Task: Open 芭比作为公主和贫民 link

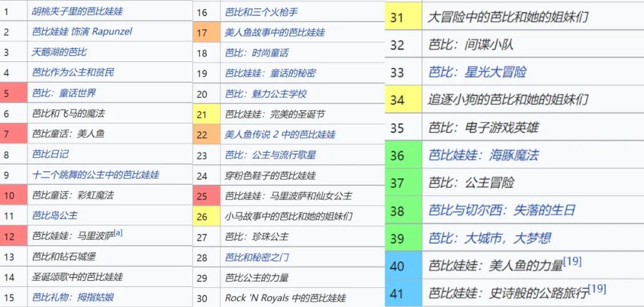Action: tap(73, 73)
